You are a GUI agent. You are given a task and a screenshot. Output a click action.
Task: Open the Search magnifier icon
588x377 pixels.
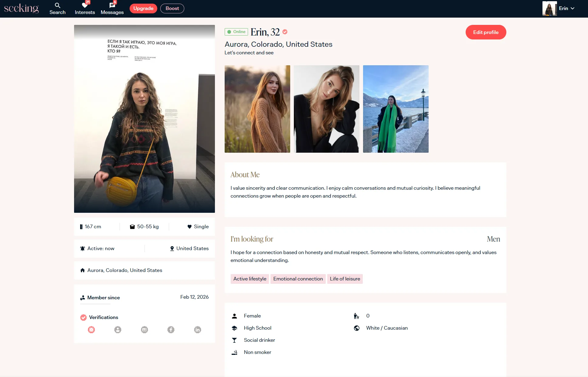[x=57, y=5]
